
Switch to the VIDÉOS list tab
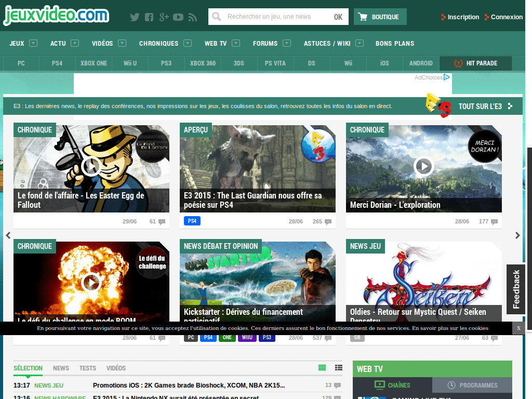pyautogui.click(x=116, y=368)
